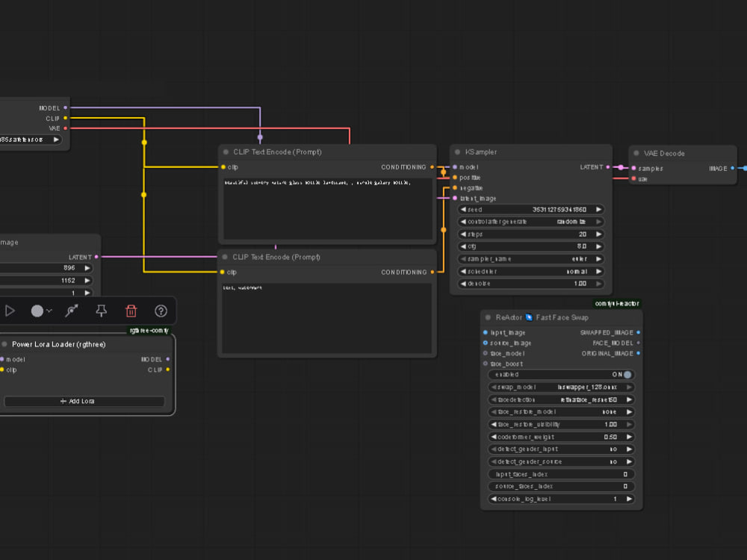Collapse the KSampler node via its title dot
Viewport: 747px width, 560px height.
tap(457, 152)
